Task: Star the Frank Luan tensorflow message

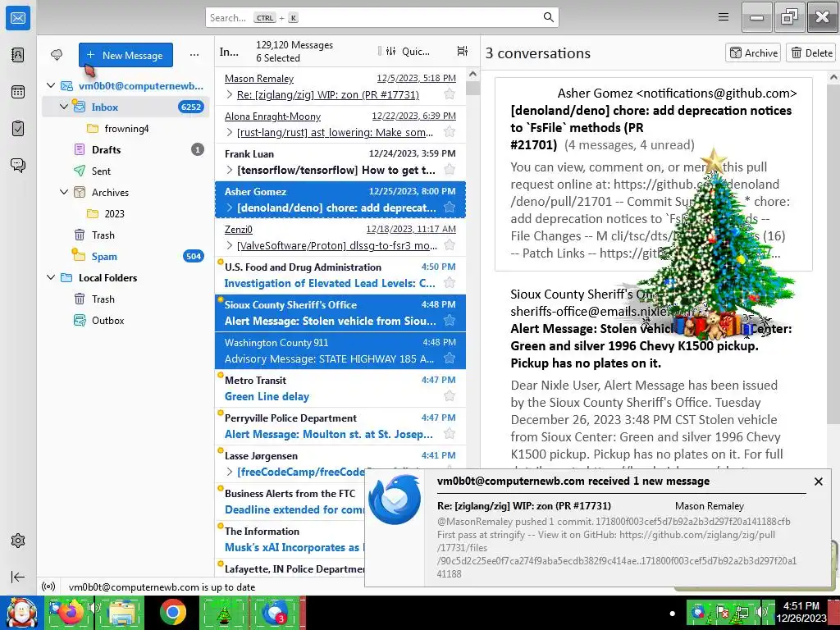Action: tap(450, 170)
